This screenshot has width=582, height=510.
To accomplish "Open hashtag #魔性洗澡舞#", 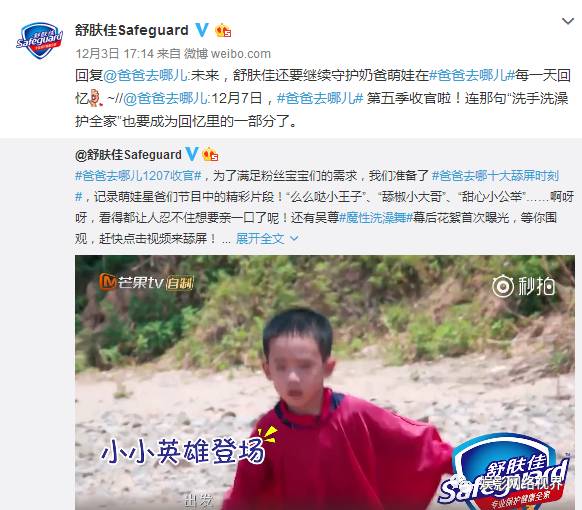I will (x=376, y=218).
